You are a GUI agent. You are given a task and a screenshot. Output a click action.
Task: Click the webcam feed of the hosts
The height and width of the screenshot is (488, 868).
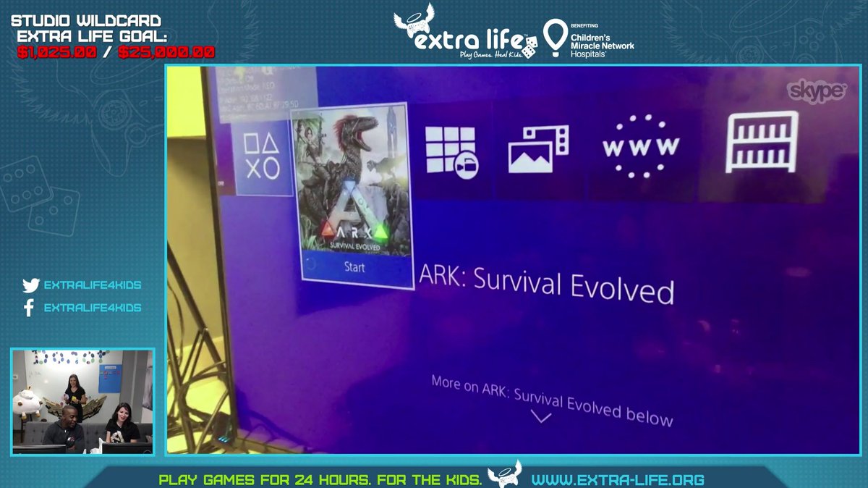pyautogui.click(x=82, y=402)
